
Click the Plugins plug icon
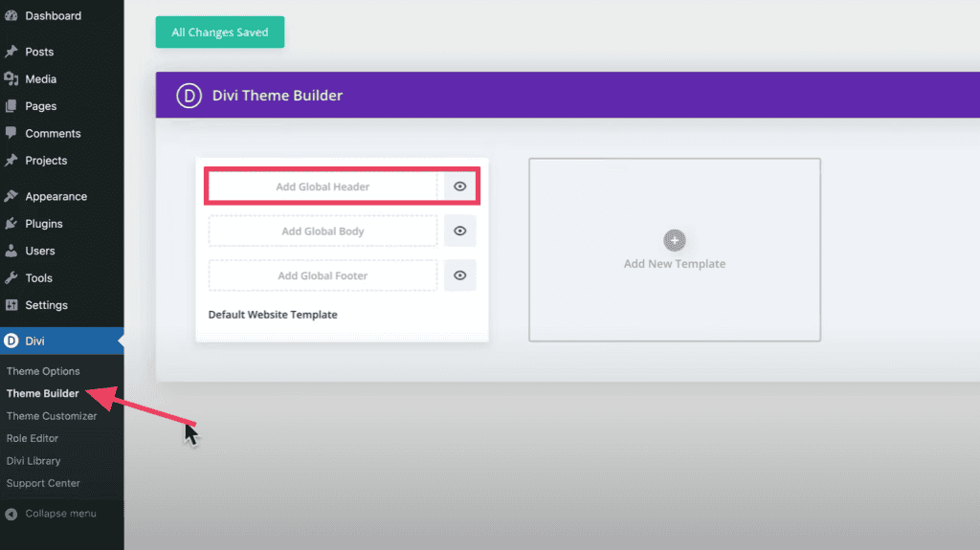pos(11,223)
